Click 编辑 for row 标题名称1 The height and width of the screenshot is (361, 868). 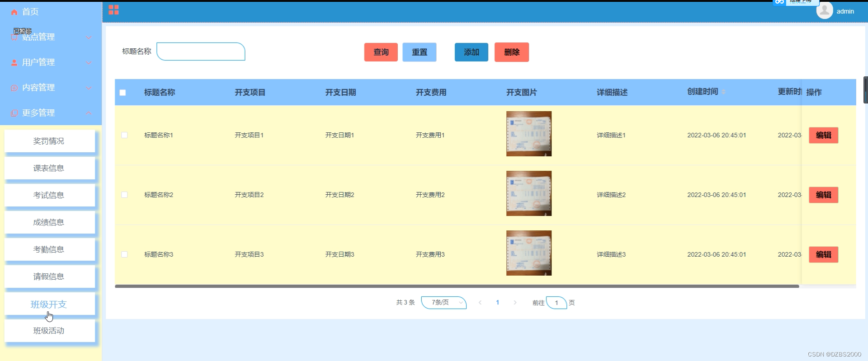point(824,135)
